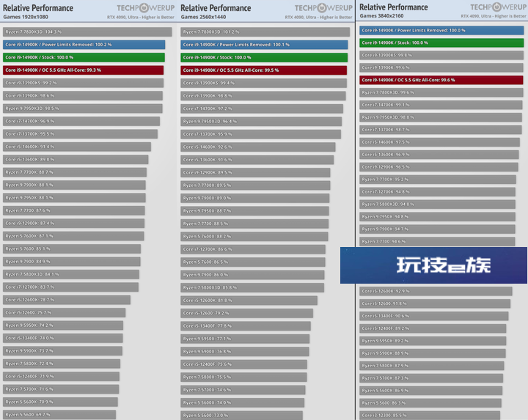Click 'Relative Performance' heading above Games 1920x1080
This screenshot has width=528, height=420.
[38, 8]
